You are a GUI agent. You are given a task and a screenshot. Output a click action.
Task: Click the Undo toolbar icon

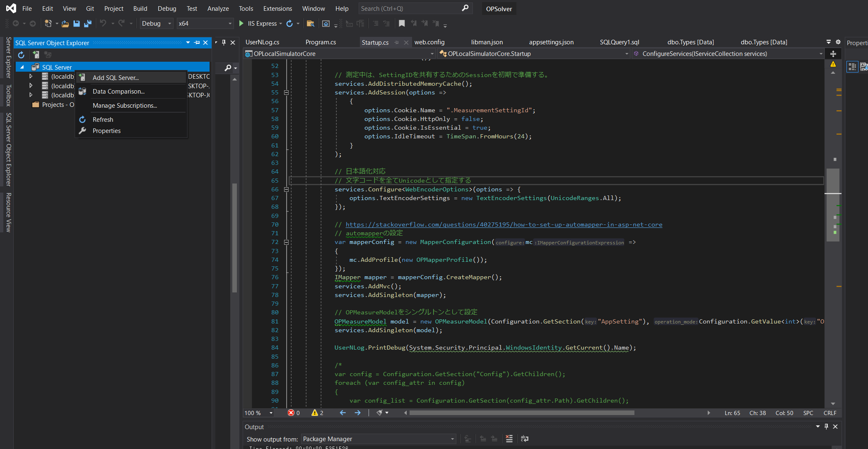pyautogui.click(x=103, y=24)
